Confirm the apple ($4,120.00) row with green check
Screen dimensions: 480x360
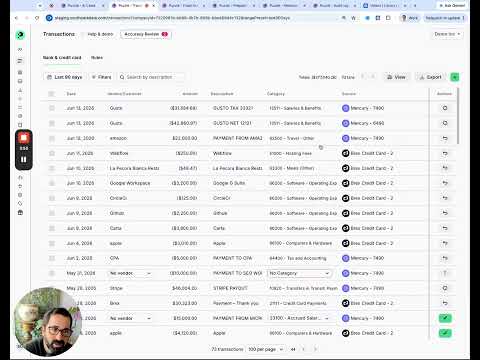[445, 333]
